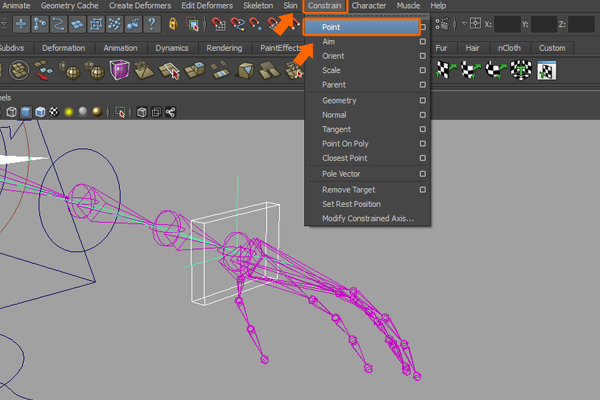Open the Hair shelf tab

click(x=473, y=48)
